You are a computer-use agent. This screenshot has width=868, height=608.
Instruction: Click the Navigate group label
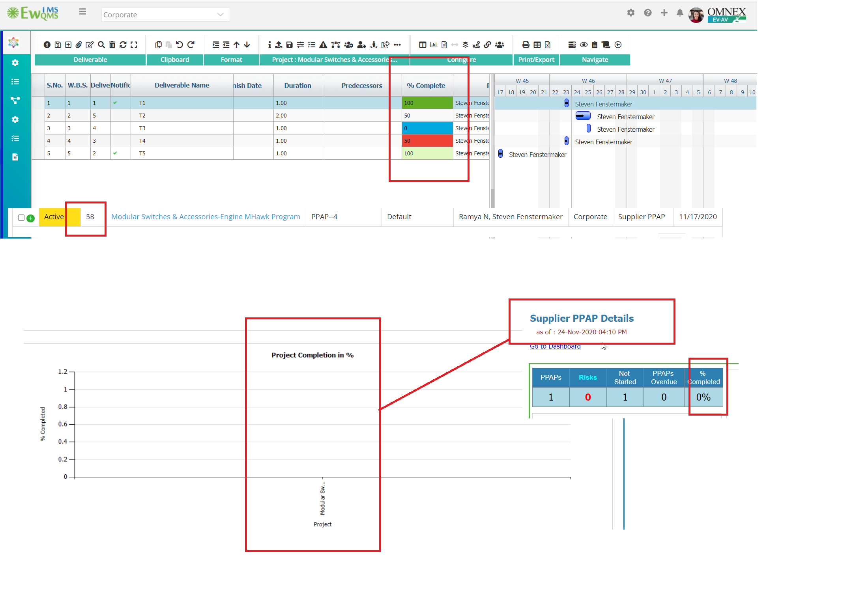(x=595, y=60)
